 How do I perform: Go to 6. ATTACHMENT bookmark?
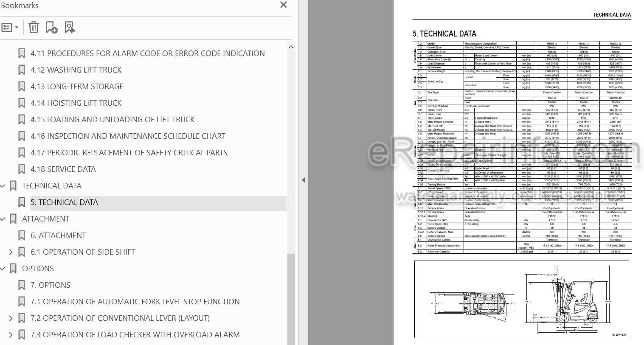point(58,236)
